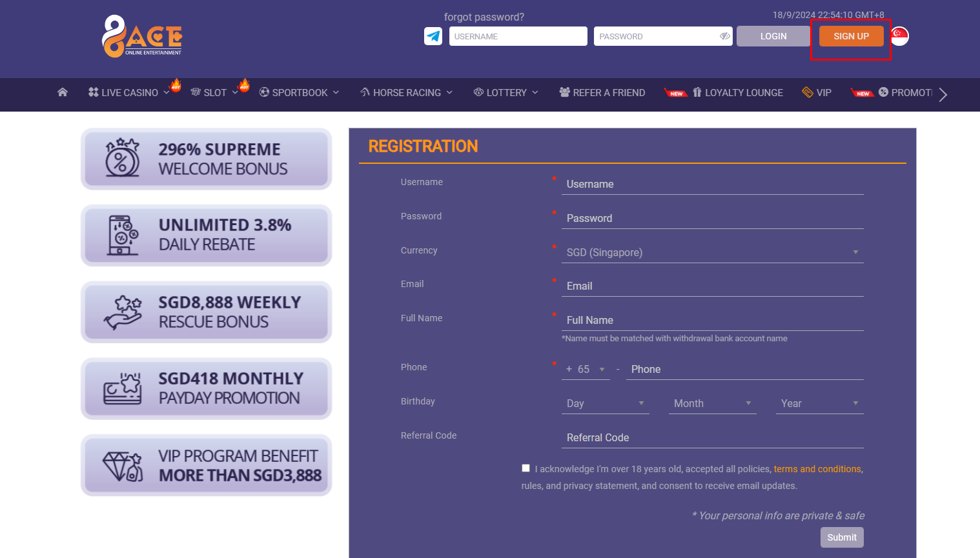Open the Horse Racing menu
This screenshot has height=558, width=980.
point(405,92)
